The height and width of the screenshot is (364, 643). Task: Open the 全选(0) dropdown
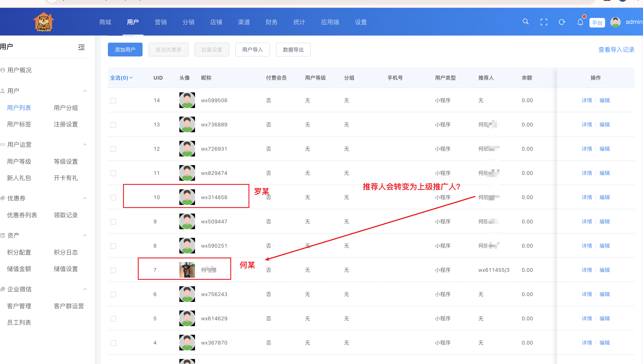pyautogui.click(x=122, y=78)
